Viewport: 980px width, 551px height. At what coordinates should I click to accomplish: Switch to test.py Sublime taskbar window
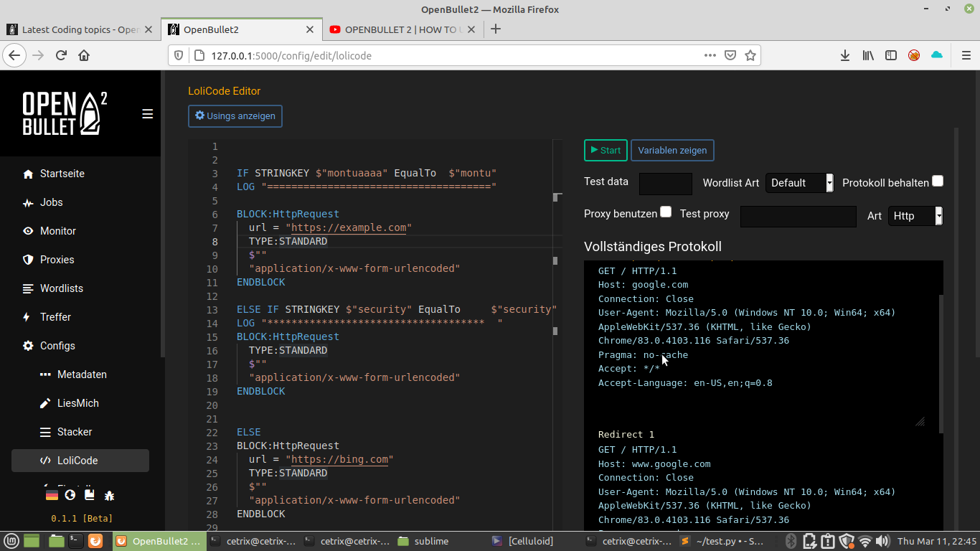click(722, 541)
